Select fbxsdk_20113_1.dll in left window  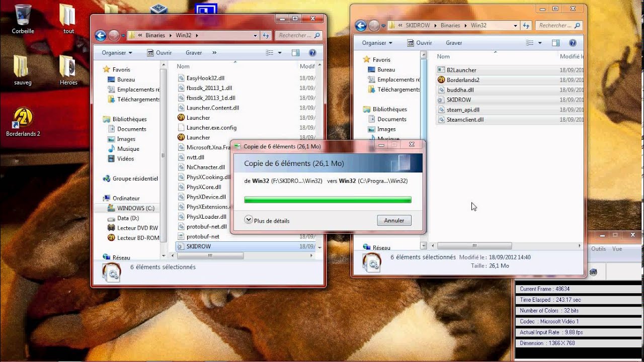(x=209, y=88)
